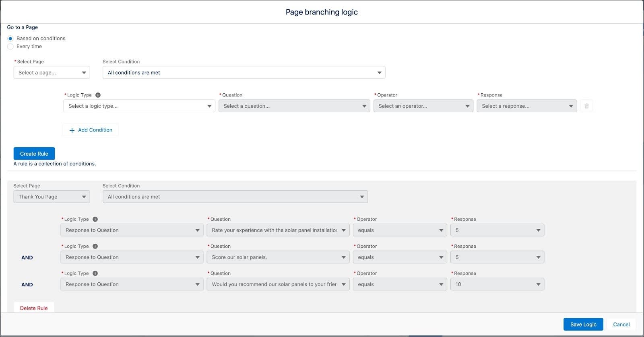Click the info icon in the first saved rule condition
The width and height of the screenshot is (644, 337).
(95, 219)
